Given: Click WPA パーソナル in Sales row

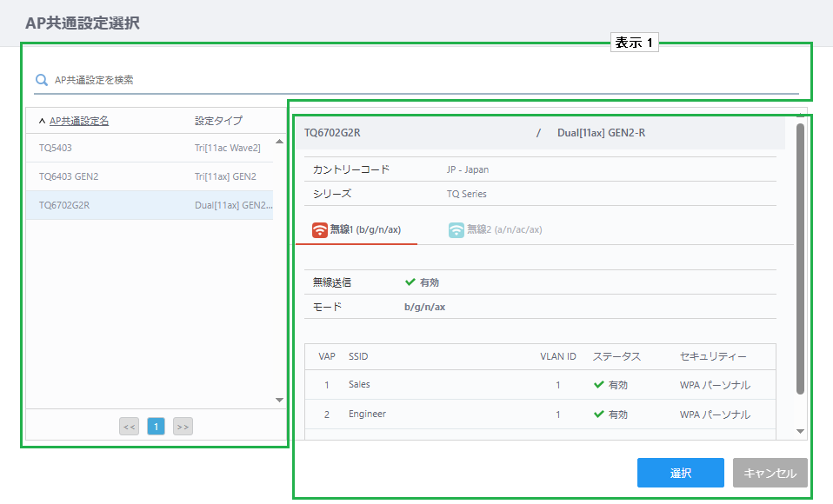Looking at the screenshot, I should click(715, 385).
